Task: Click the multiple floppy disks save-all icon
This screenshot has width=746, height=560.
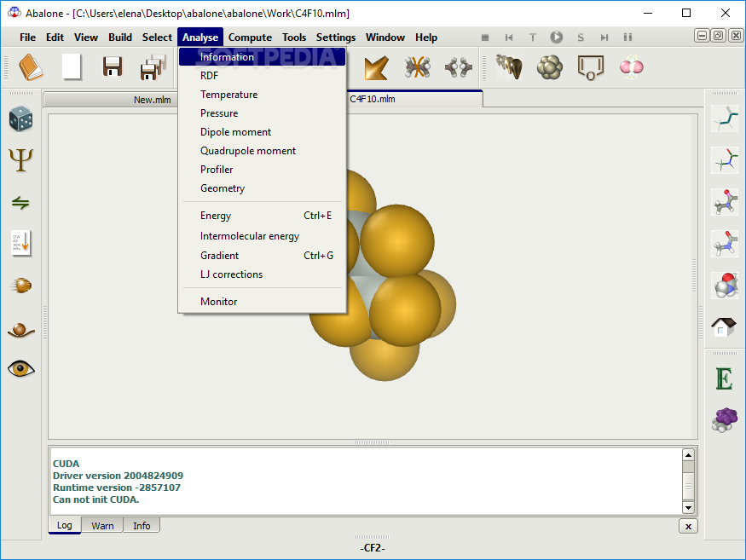Action: coord(153,67)
